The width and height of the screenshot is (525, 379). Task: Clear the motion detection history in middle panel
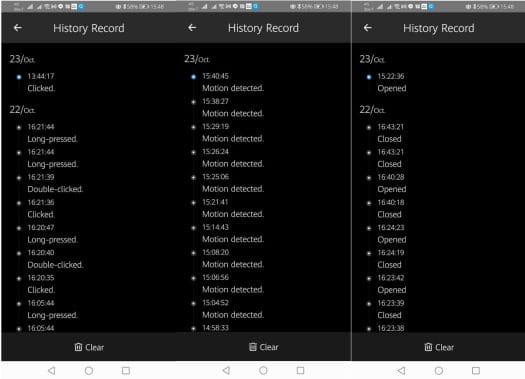[264, 347]
